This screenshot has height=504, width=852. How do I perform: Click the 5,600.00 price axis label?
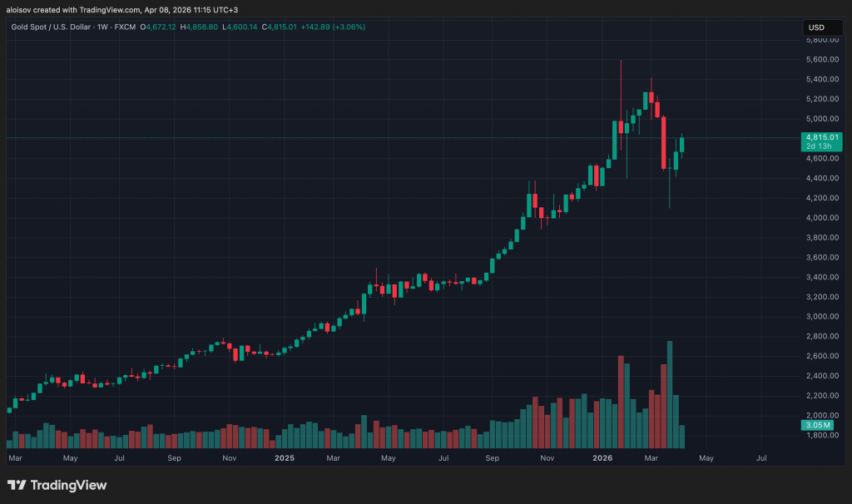coord(821,60)
